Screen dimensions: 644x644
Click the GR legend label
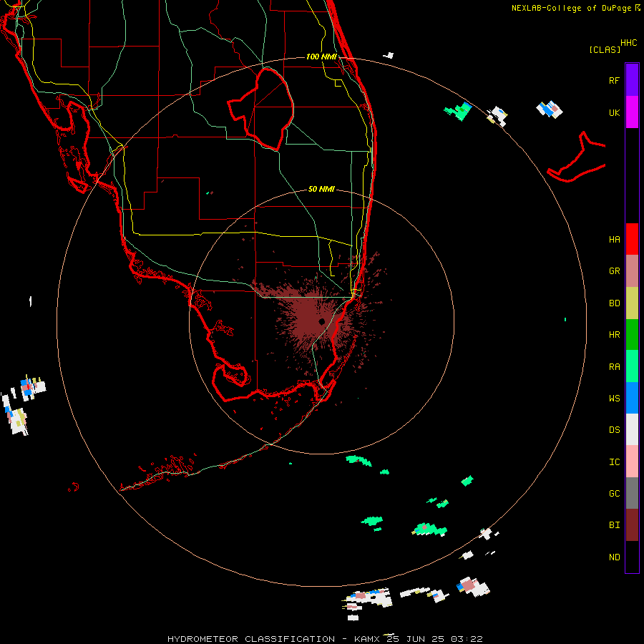tap(614, 271)
